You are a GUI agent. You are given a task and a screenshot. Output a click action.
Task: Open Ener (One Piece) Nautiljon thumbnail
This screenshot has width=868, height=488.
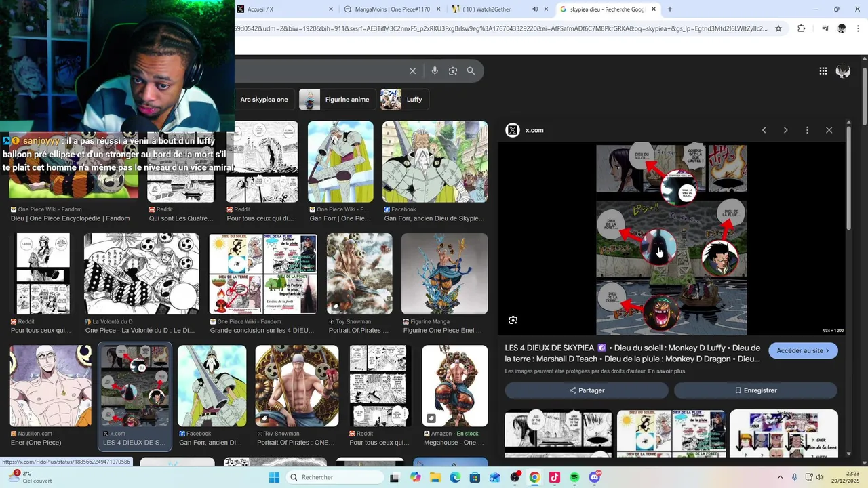point(50,386)
